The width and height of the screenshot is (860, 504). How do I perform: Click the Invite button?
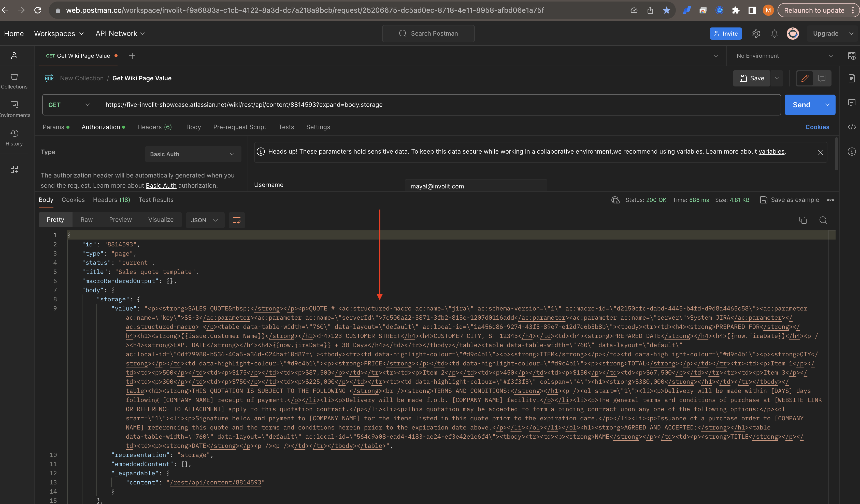coord(726,33)
